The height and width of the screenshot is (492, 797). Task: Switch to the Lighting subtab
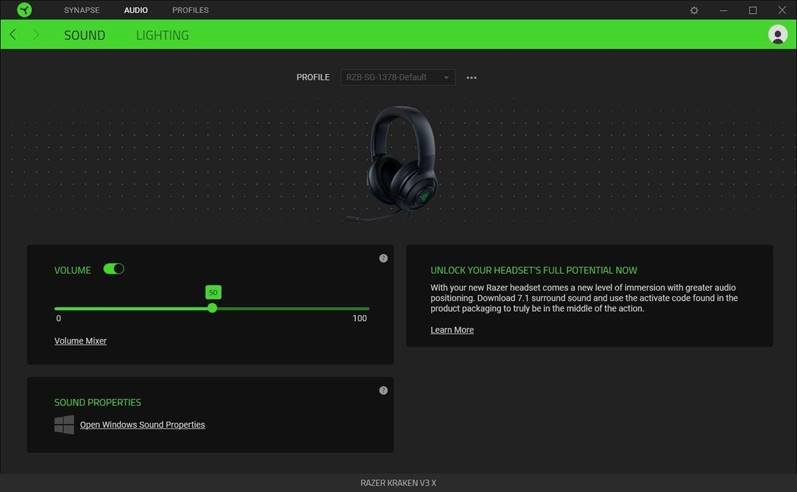click(162, 35)
